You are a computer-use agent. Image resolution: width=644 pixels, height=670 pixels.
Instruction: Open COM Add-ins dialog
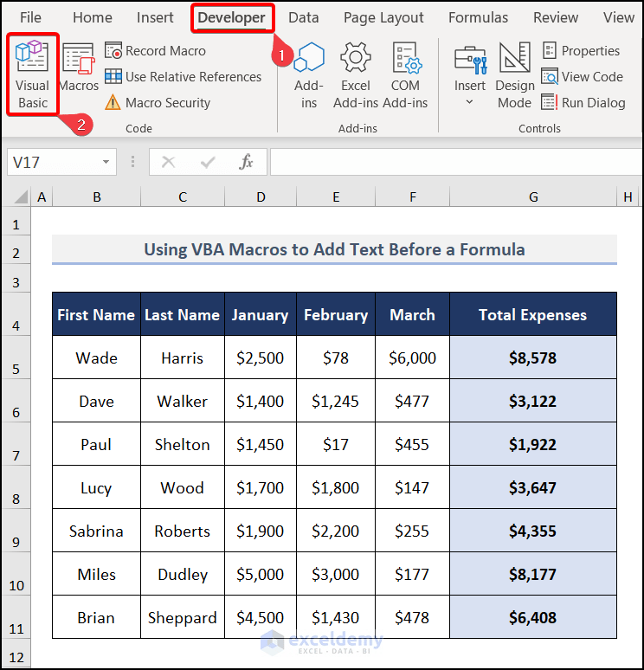pyautogui.click(x=405, y=75)
